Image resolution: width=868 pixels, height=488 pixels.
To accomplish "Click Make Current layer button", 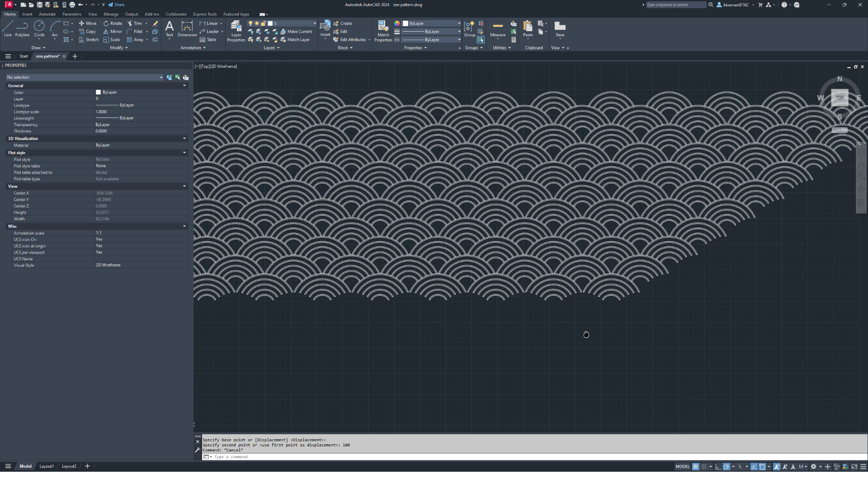I will (x=296, y=32).
